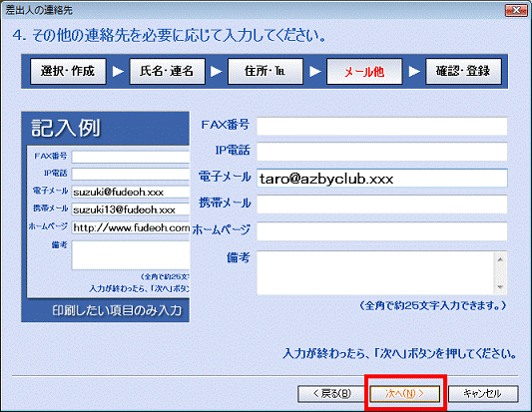This screenshot has width=532, height=412.
Task: Click the 携帯メール field label
Action: pos(225,203)
